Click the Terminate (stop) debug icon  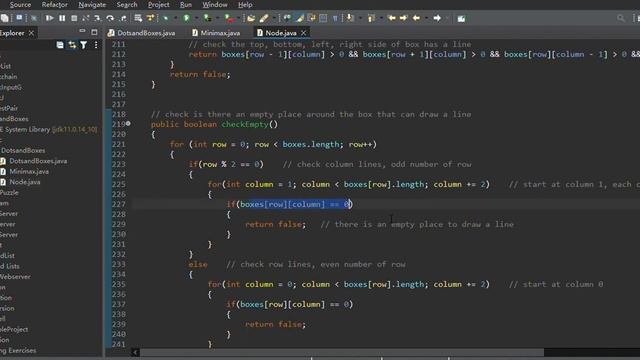74,18
